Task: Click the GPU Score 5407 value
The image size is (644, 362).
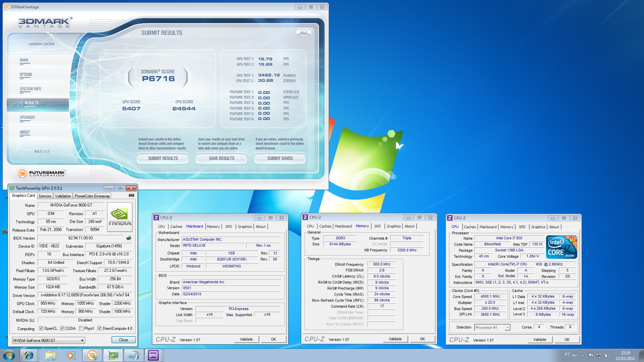Action: [131, 109]
